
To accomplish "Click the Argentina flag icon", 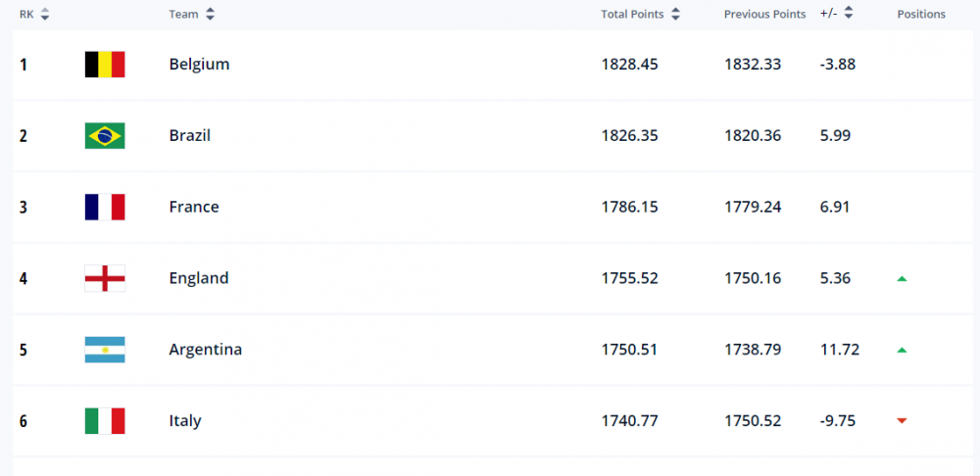I will [x=105, y=350].
